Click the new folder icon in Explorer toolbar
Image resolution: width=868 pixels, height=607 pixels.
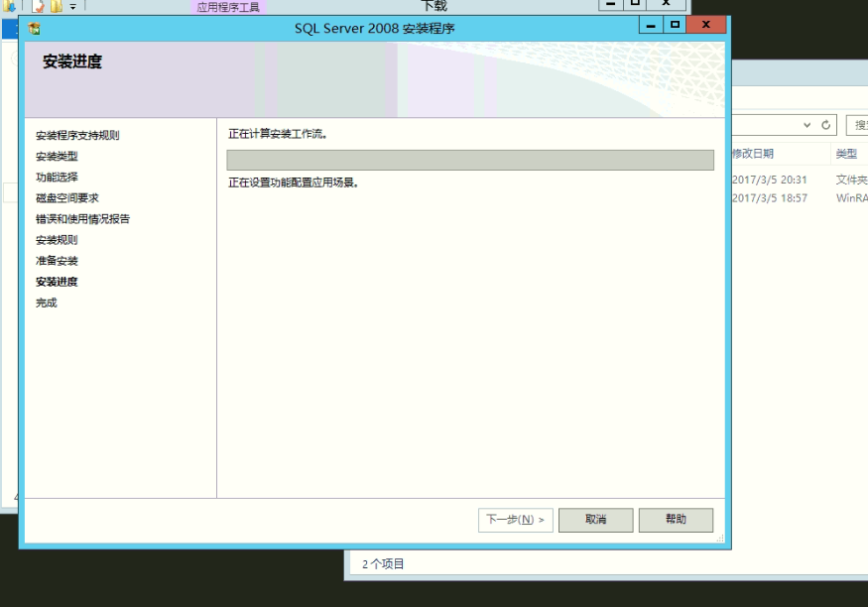[x=56, y=6]
